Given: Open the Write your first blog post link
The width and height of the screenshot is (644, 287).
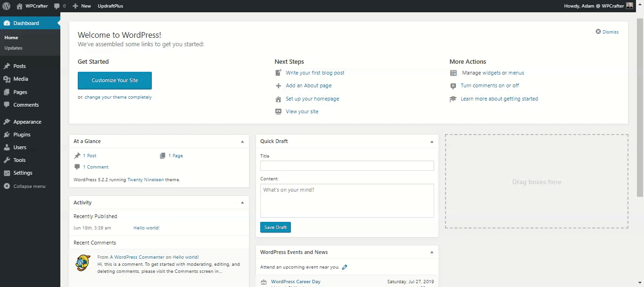Looking at the screenshot, I should click(x=315, y=73).
